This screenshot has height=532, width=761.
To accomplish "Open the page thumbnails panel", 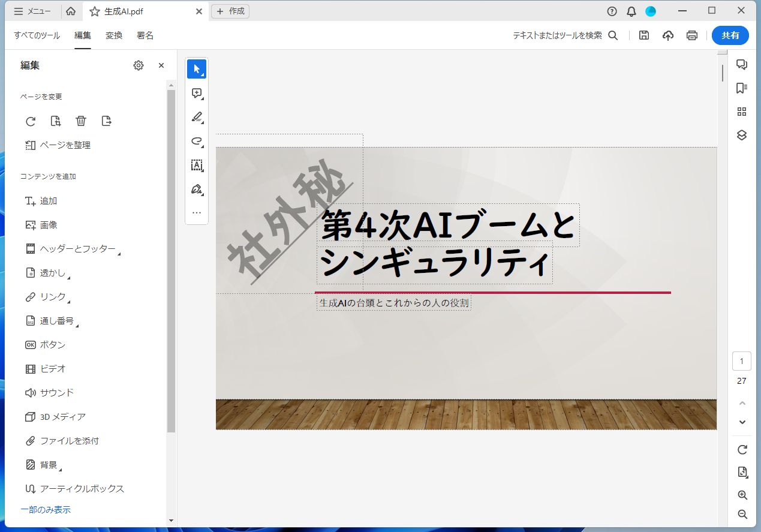I will [741, 112].
